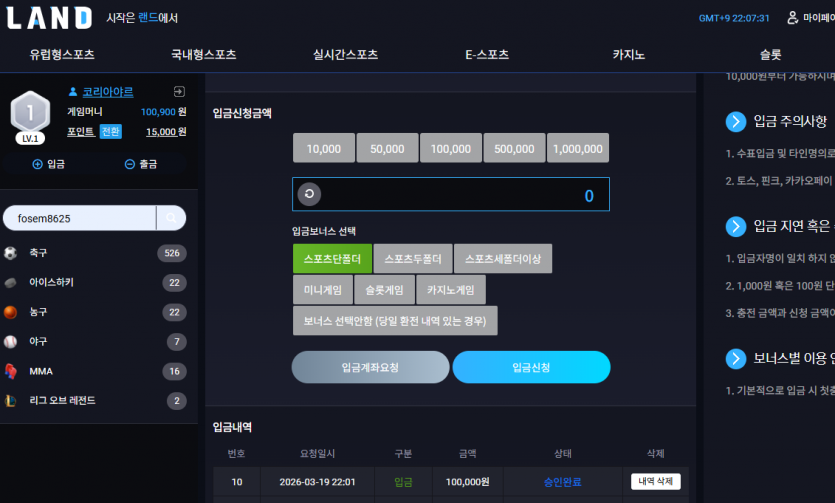
Task: Expand the 보너스별 이용 section
Action: pos(736,358)
